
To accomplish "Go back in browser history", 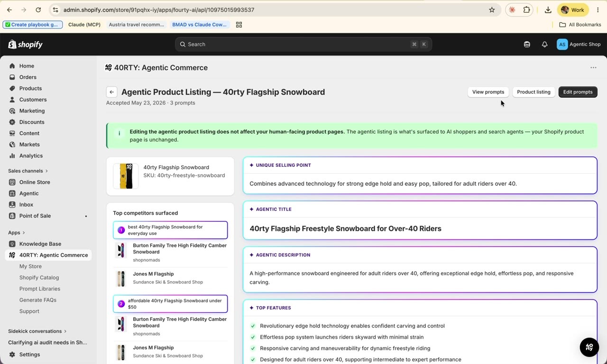I will tap(9, 10).
